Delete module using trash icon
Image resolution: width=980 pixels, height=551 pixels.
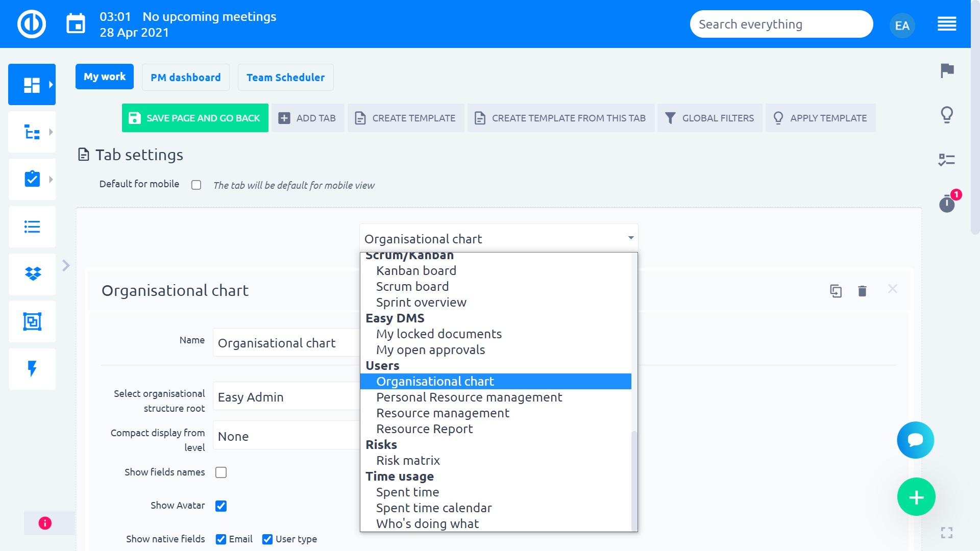click(862, 291)
